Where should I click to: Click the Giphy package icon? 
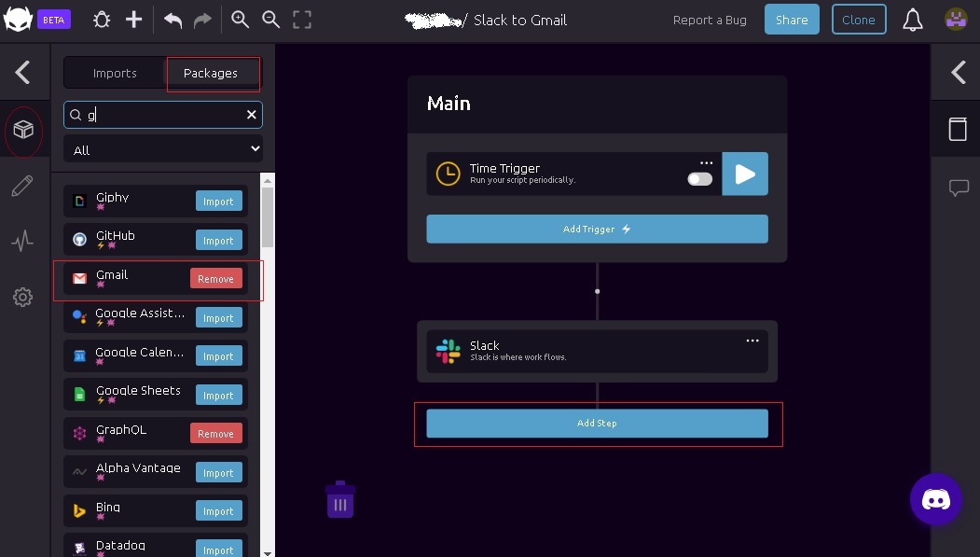79,201
